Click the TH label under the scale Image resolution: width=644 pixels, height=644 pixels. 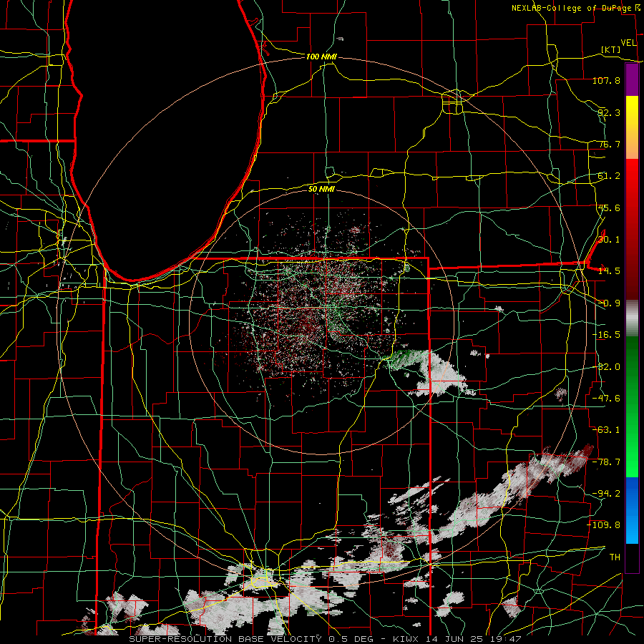(x=615, y=557)
